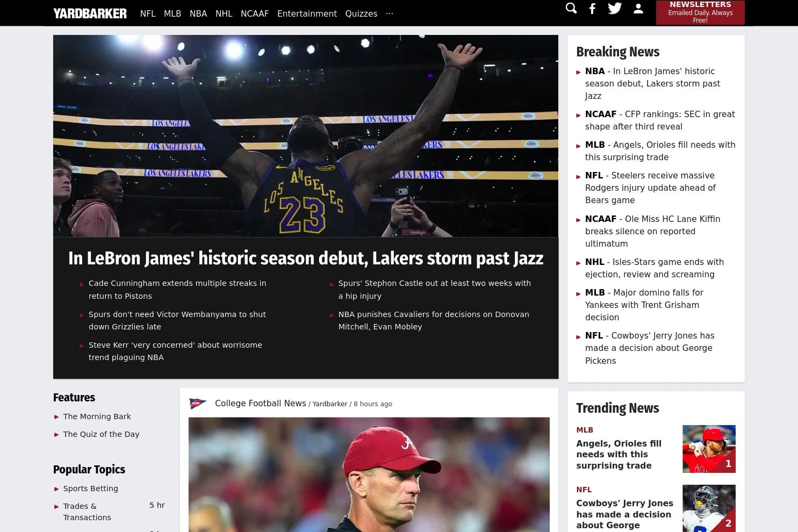
Task: Open the Alabama coach article image
Action: [x=369, y=475]
